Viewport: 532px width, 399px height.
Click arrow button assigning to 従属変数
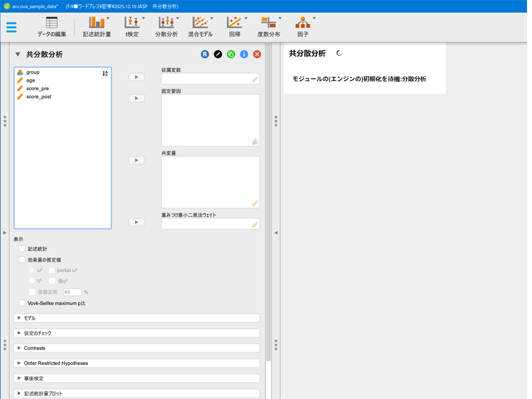(136, 77)
